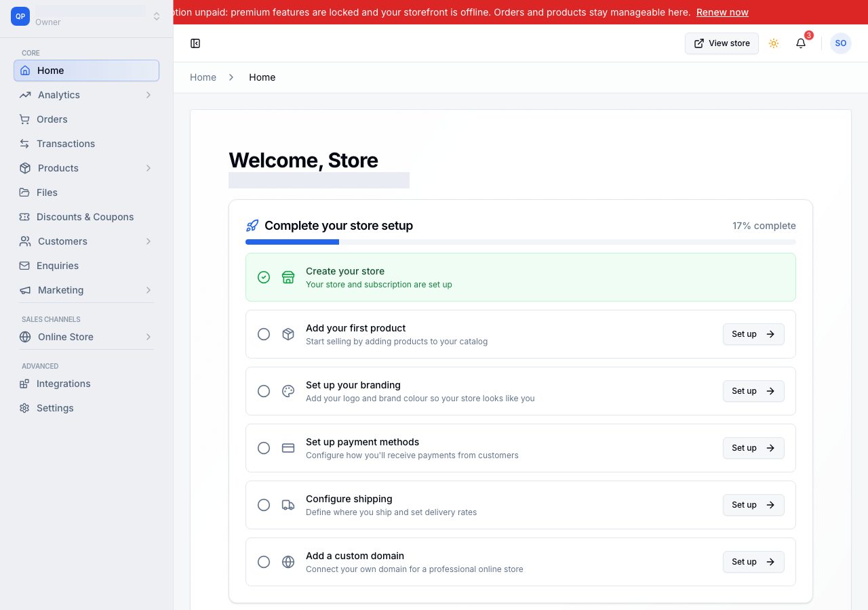Viewport: 868px width, 610px height.
Task: Click the Home house icon in sidebar
Action: (25, 70)
